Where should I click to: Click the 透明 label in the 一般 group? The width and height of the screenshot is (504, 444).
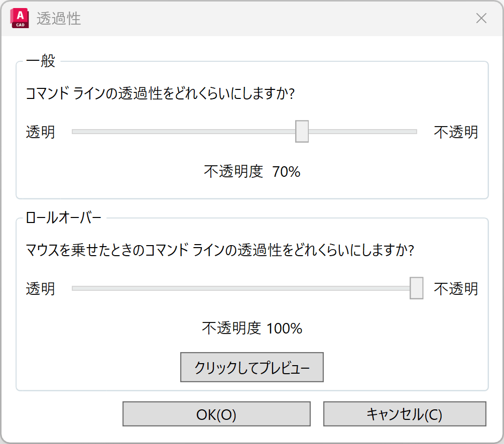(41, 133)
